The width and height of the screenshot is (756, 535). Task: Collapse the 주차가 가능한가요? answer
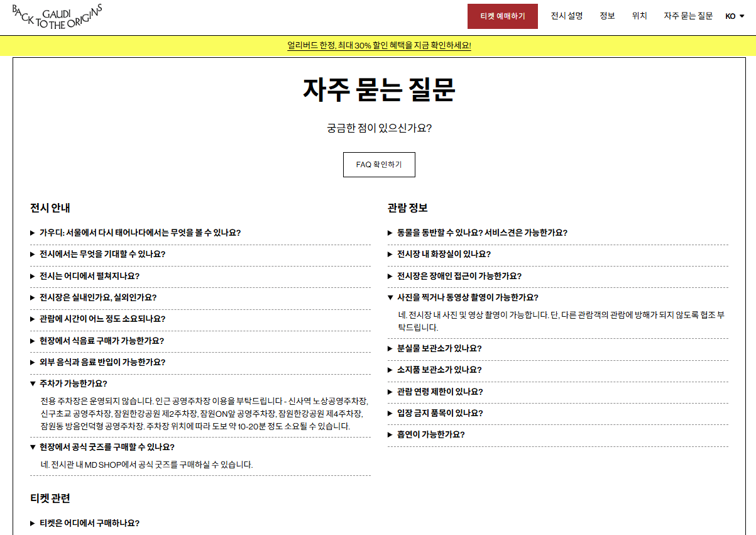pyautogui.click(x=200, y=383)
